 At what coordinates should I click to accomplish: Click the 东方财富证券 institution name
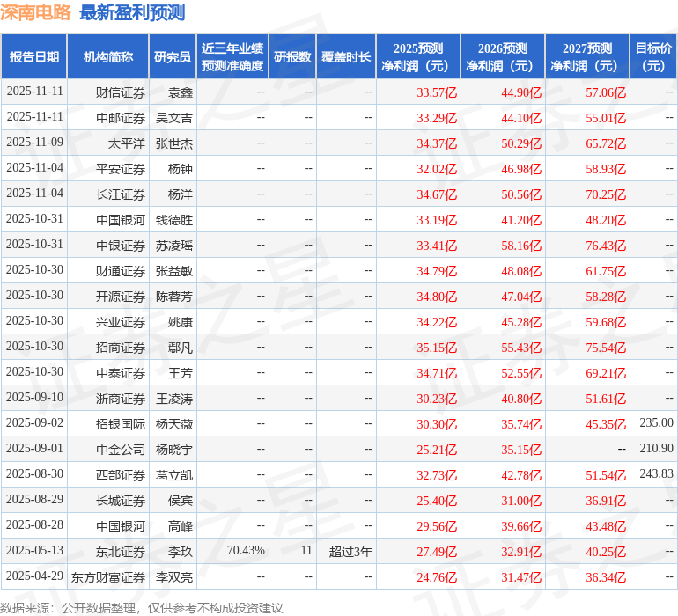click(108, 577)
